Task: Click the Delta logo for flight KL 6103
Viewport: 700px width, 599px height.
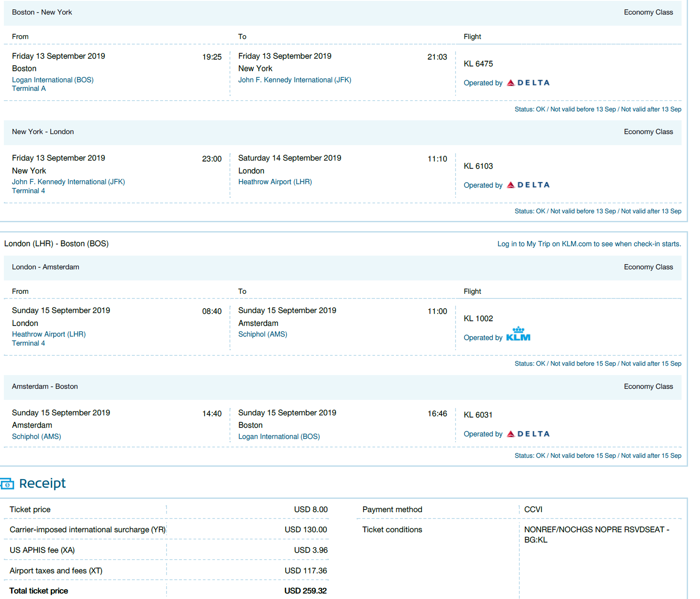Action: 528,185
